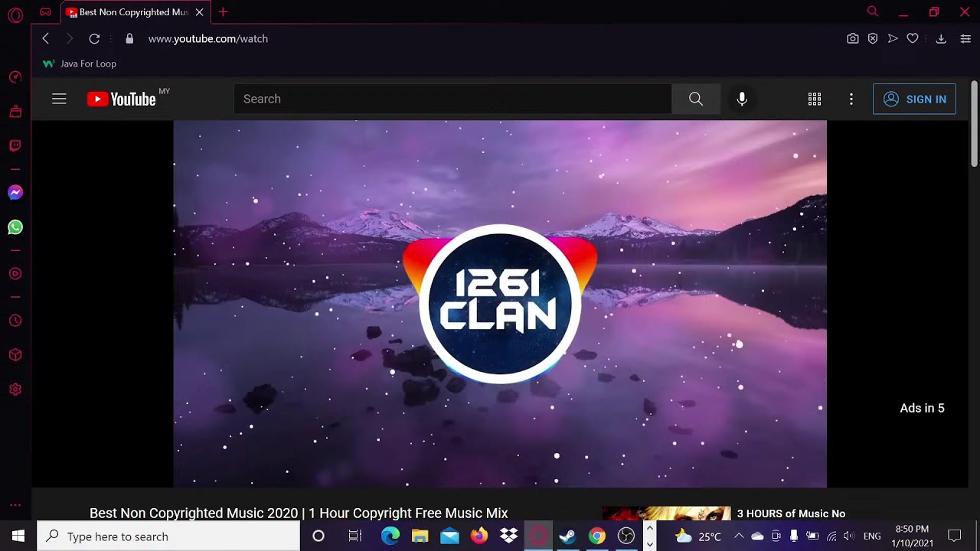Click the page vertical scrollbar

tap(974, 122)
